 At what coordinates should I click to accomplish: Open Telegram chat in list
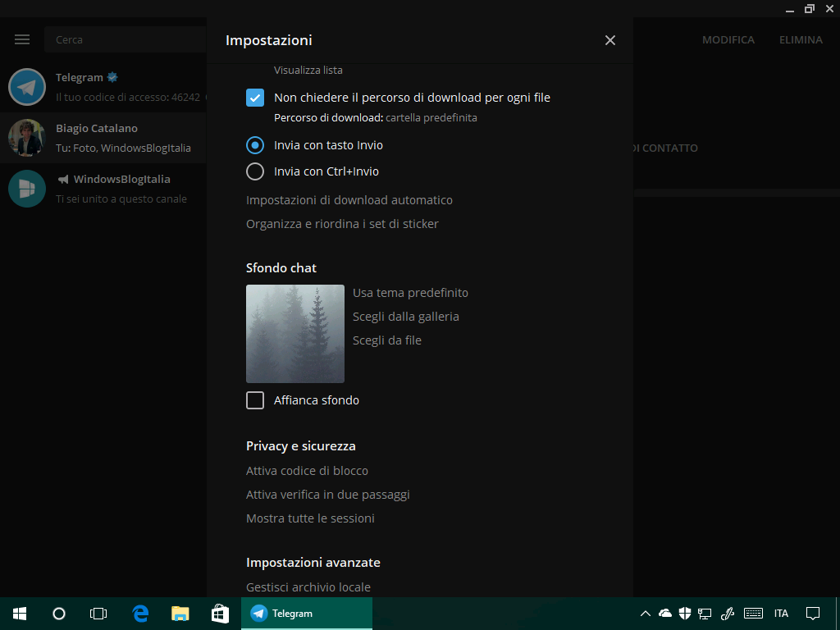click(x=103, y=87)
